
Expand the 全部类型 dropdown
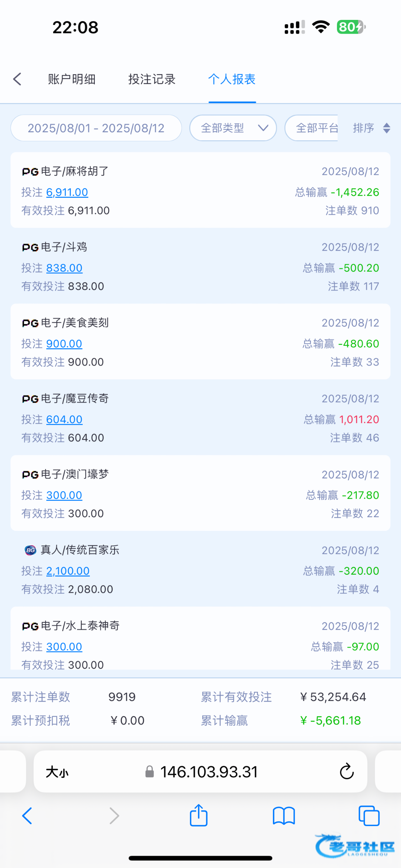(233, 128)
